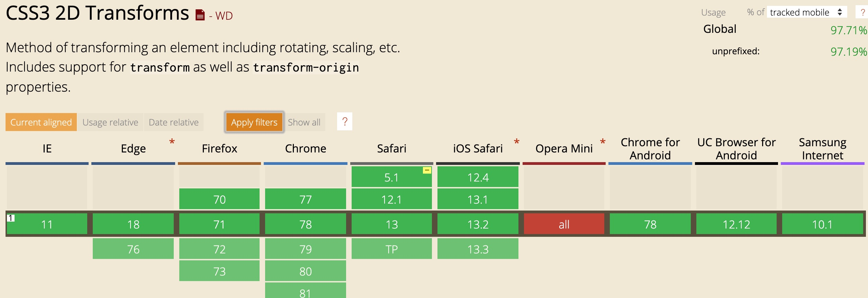Switch to Current aligned view

pyautogui.click(x=41, y=122)
